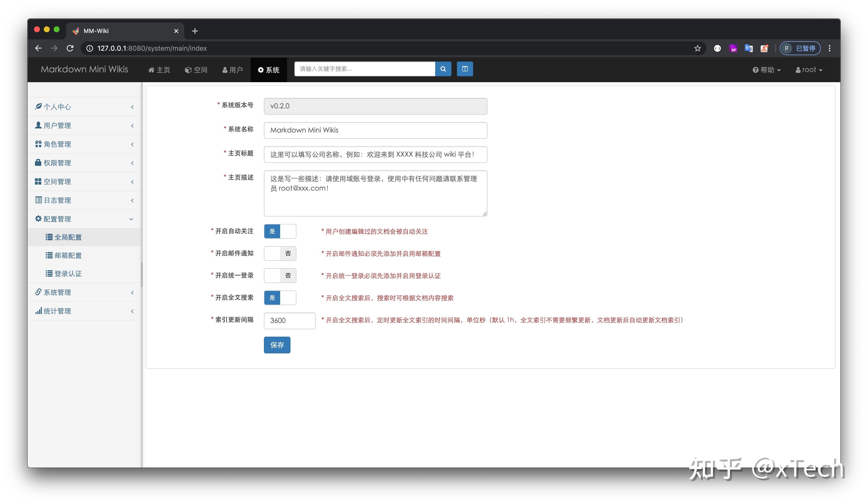Open 日志管理 from the sidebar
This screenshot has height=504, width=868.
tap(57, 200)
